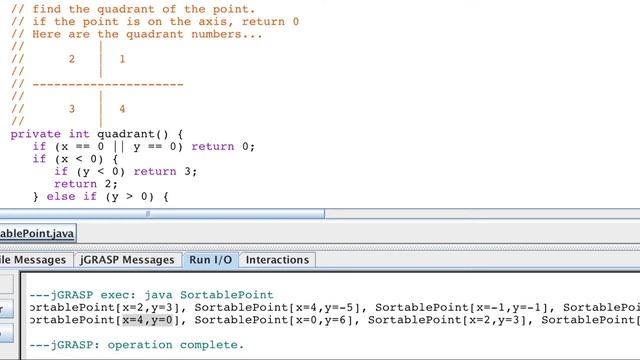Click the 'return 2;' statement
The image size is (640, 360).
click(x=86, y=184)
